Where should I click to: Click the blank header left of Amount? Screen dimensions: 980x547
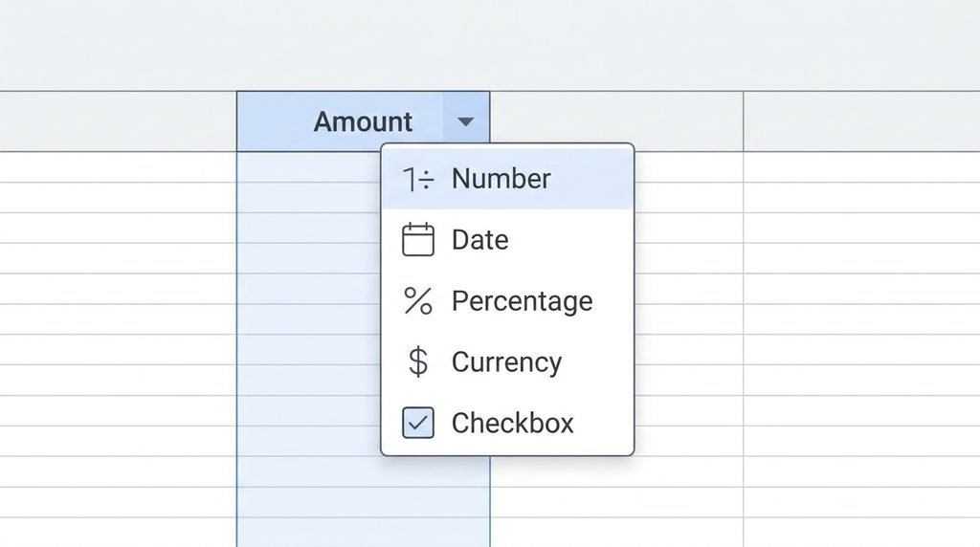pos(118,121)
